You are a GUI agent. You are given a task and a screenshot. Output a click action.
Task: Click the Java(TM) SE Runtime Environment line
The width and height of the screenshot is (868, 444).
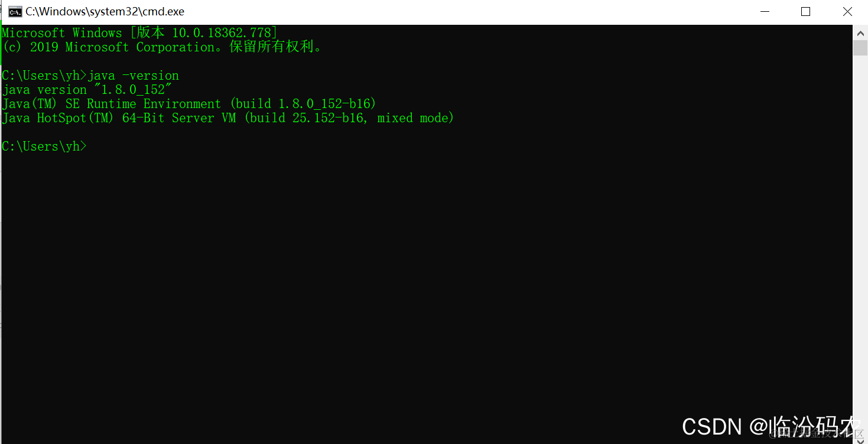coord(189,104)
